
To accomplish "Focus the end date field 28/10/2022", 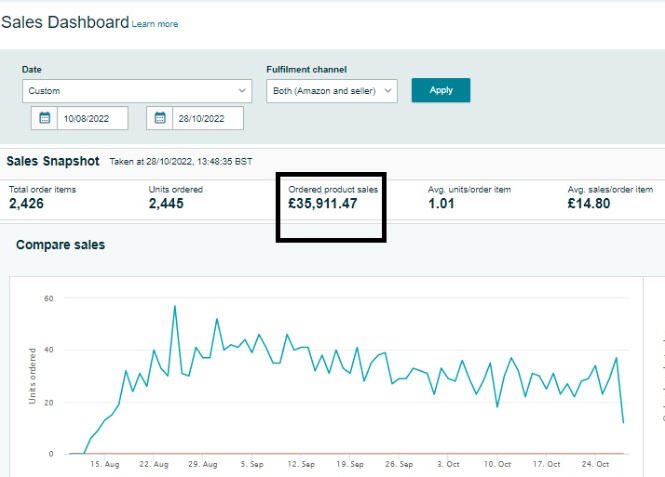I will tap(209, 118).
